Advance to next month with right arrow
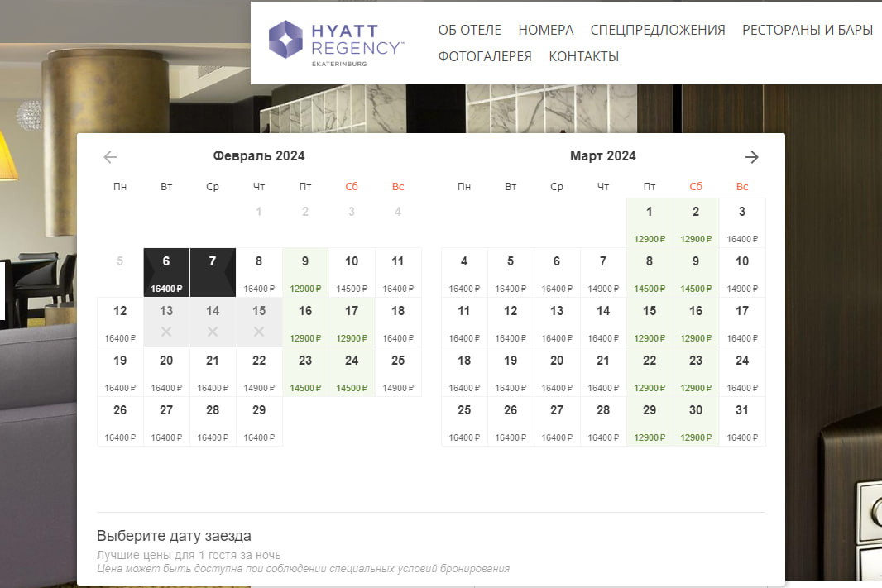 tap(751, 157)
